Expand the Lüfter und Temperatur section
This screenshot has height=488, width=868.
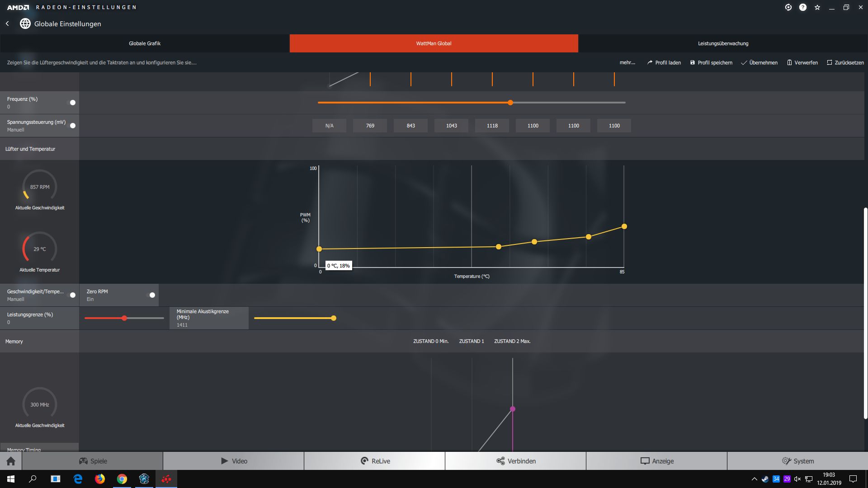pyautogui.click(x=30, y=149)
